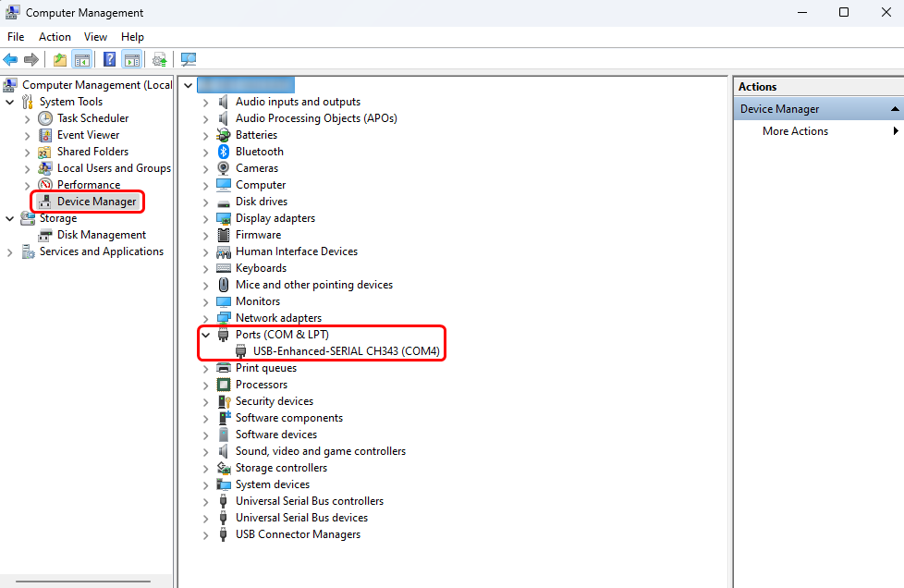
Task: Click the Back arrow toolbar icon
Action: pyautogui.click(x=11, y=60)
